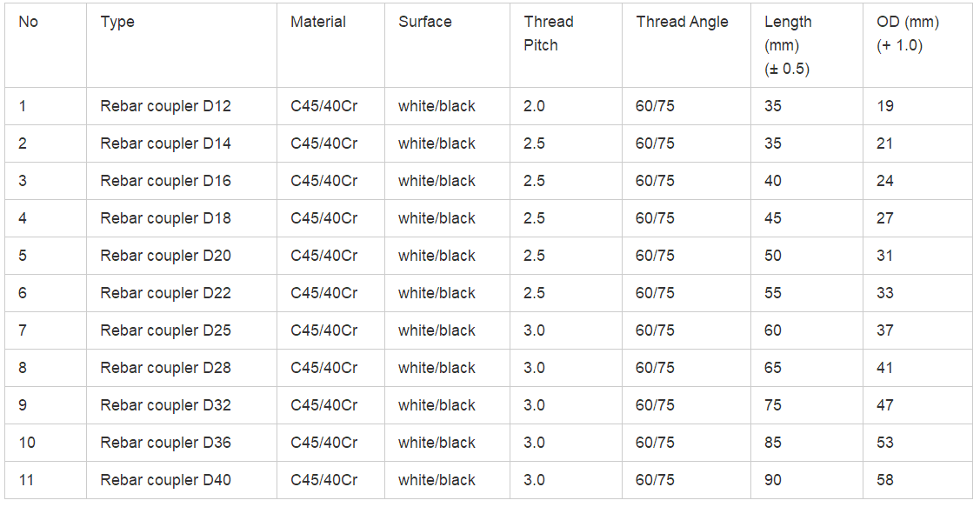Viewport: 980px width, 507px height.
Task: Click OD value 19 for D12
Action: tap(885, 106)
